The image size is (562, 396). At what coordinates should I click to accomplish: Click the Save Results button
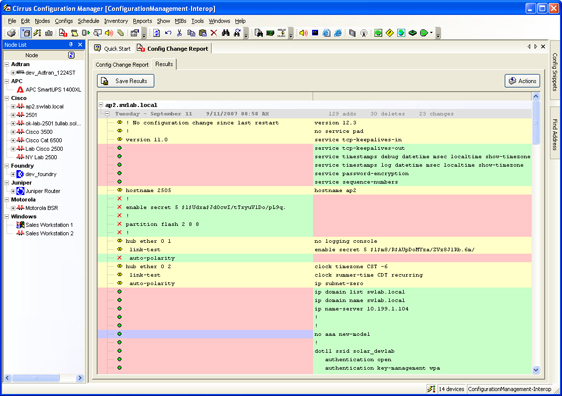click(x=126, y=81)
